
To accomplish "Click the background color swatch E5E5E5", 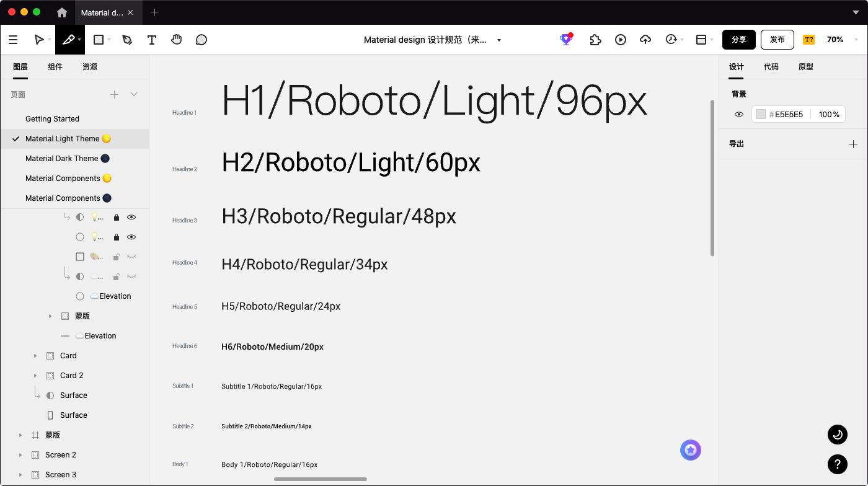I will point(761,114).
